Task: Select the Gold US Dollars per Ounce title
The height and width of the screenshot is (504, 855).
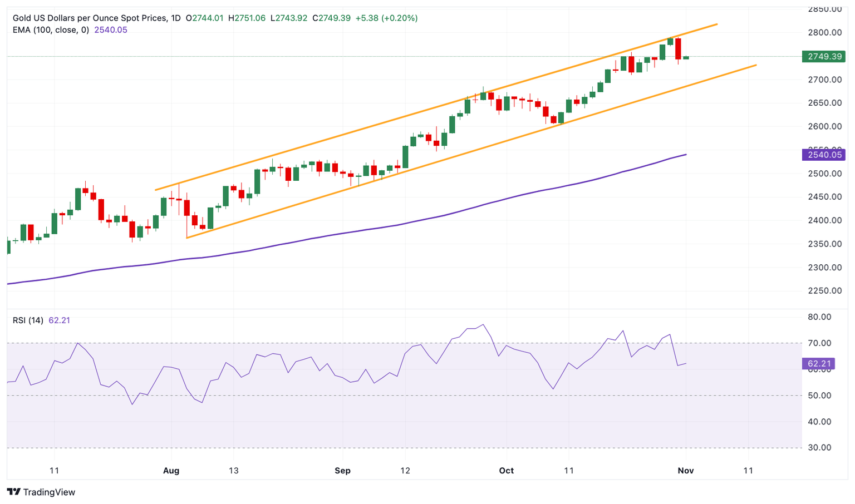Action: pos(90,18)
